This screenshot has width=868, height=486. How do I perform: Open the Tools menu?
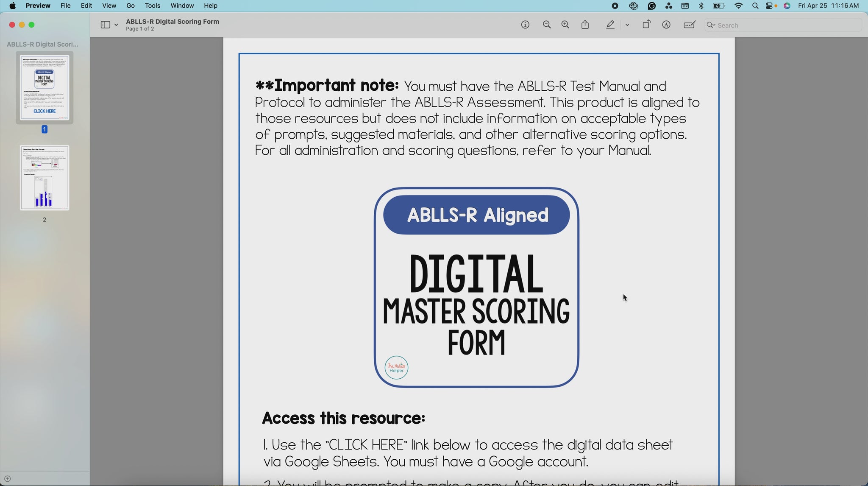(x=152, y=6)
